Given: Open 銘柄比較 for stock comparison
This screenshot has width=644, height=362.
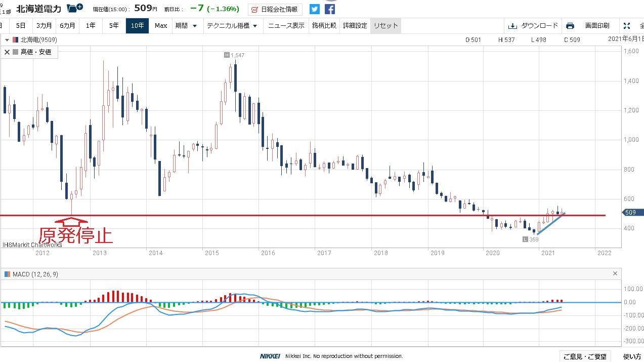Looking at the screenshot, I should (x=324, y=26).
